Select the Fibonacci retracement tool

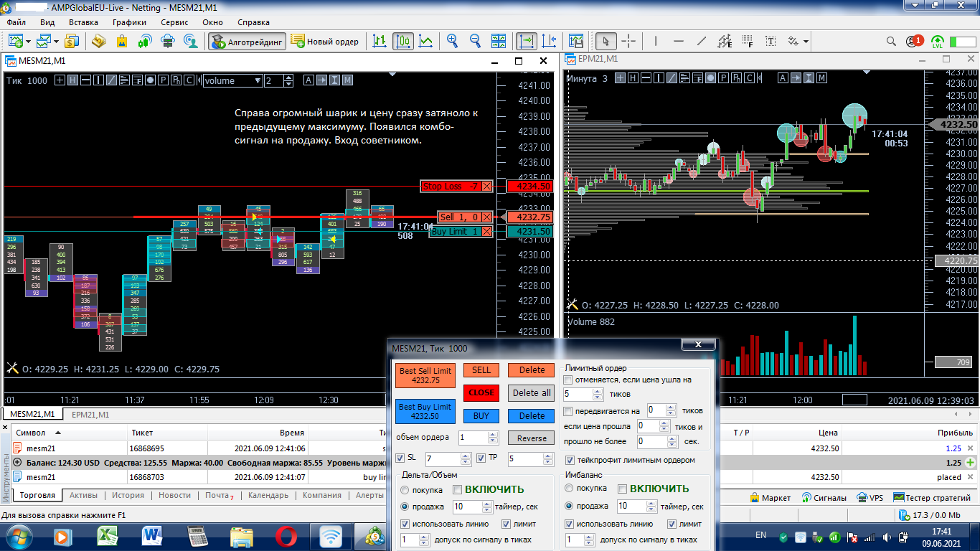pyautogui.click(x=748, y=42)
